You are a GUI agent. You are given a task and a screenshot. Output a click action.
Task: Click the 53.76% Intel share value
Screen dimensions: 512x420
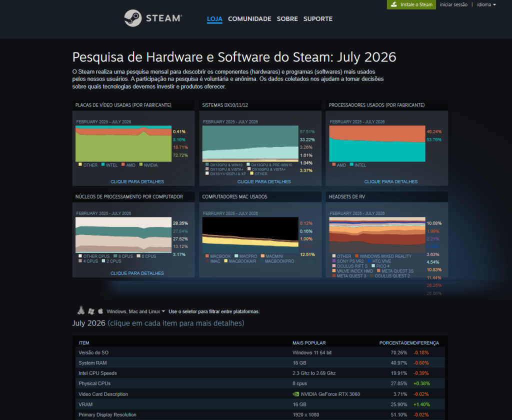point(434,140)
